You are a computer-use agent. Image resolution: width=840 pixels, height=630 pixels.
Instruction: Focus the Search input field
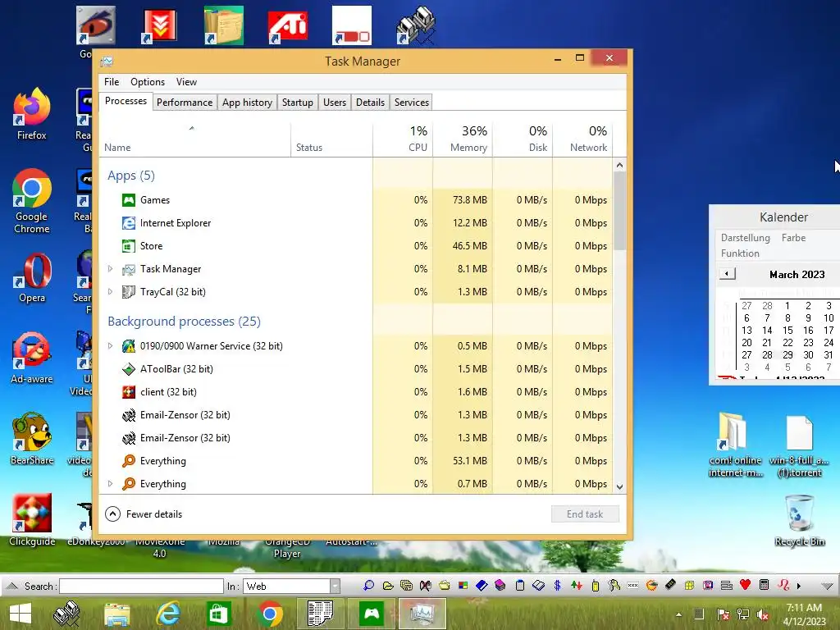(x=141, y=586)
